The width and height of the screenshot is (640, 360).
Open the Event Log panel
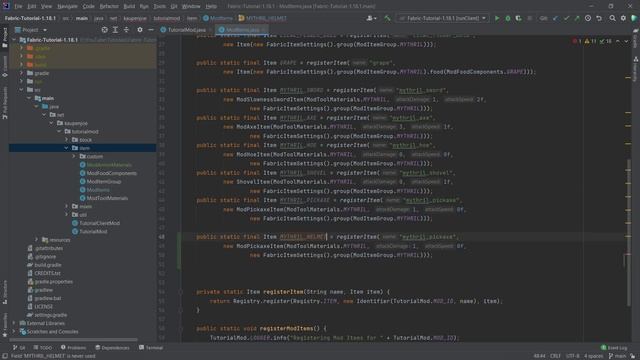614,347
